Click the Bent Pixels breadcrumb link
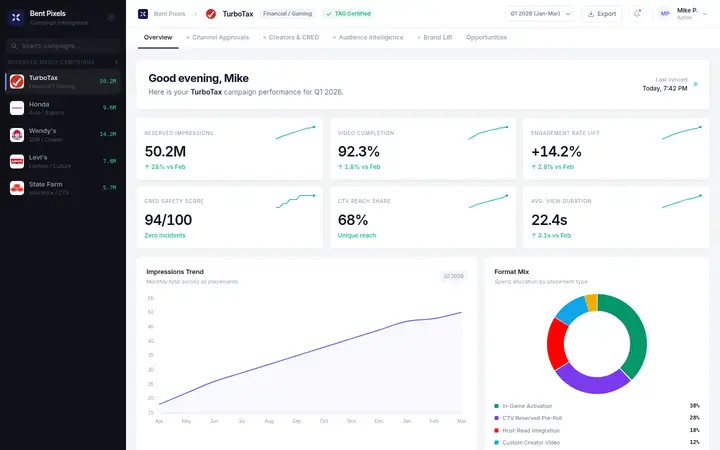 point(169,14)
